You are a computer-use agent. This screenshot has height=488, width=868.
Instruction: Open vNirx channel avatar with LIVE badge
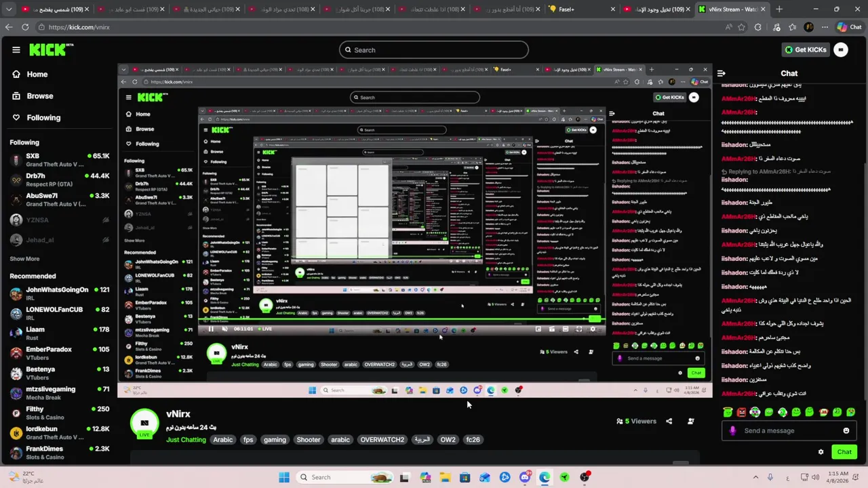[x=144, y=423]
